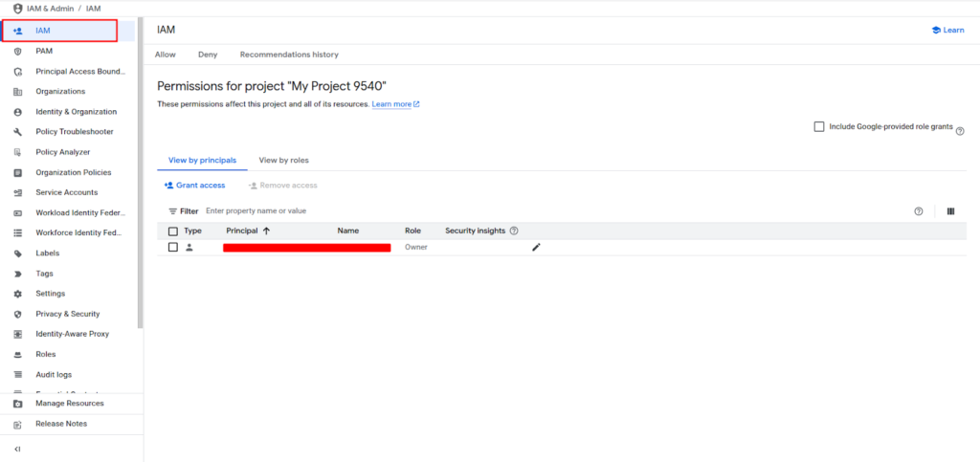The height and width of the screenshot is (462, 980).
Task: Open Privacy & Security in the sidebar
Action: tap(68, 314)
